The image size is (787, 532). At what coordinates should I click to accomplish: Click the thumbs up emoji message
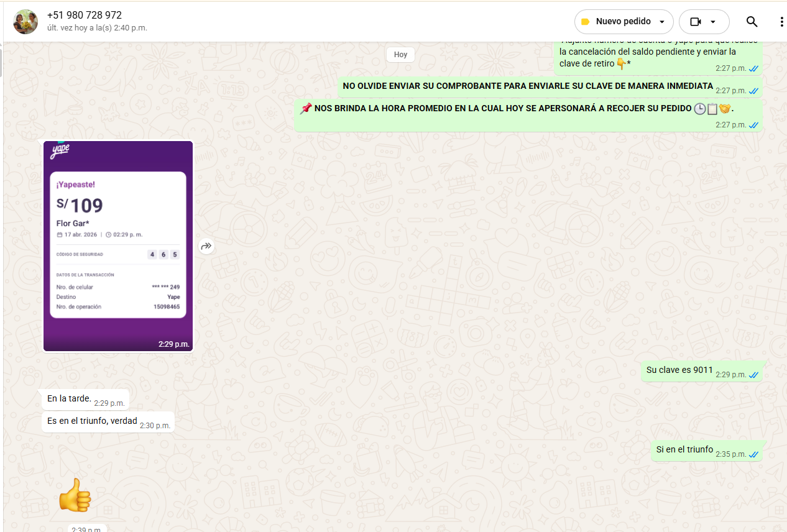[x=75, y=495]
